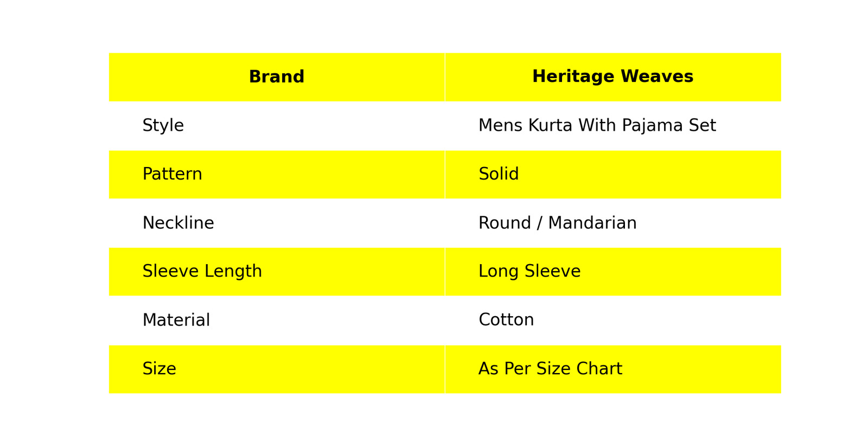Select the Neckline label cell
The height and width of the screenshot is (442, 868).
pyautogui.click(x=178, y=223)
